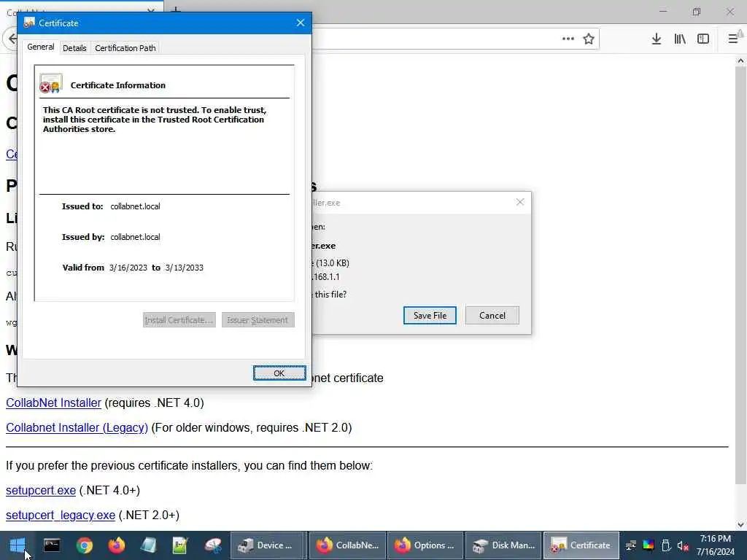
Task: Click the page scrollbar down arrow
Action: (740, 525)
